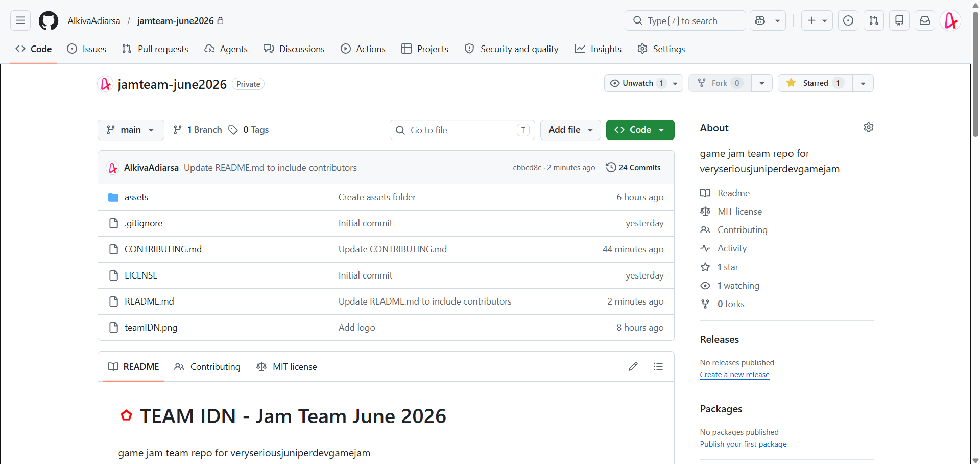Open the green Code dropdown button
The width and height of the screenshot is (980, 464).
click(x=640, y=130)
